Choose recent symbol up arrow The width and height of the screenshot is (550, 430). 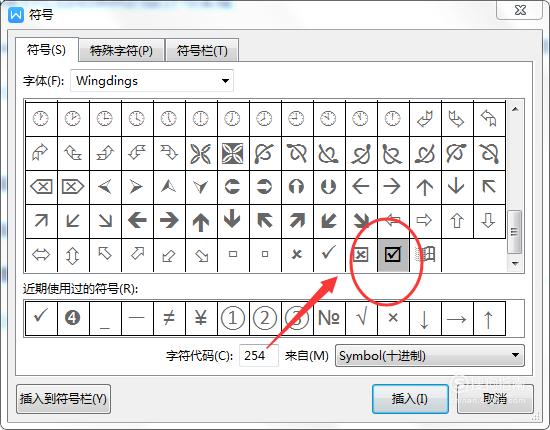[x=489, y=318]
